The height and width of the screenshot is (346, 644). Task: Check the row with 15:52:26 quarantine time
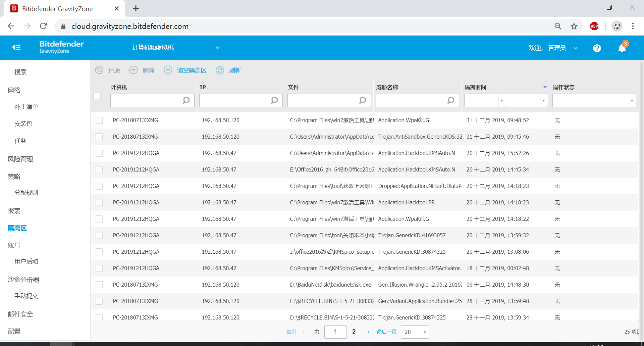coord(99,153)
